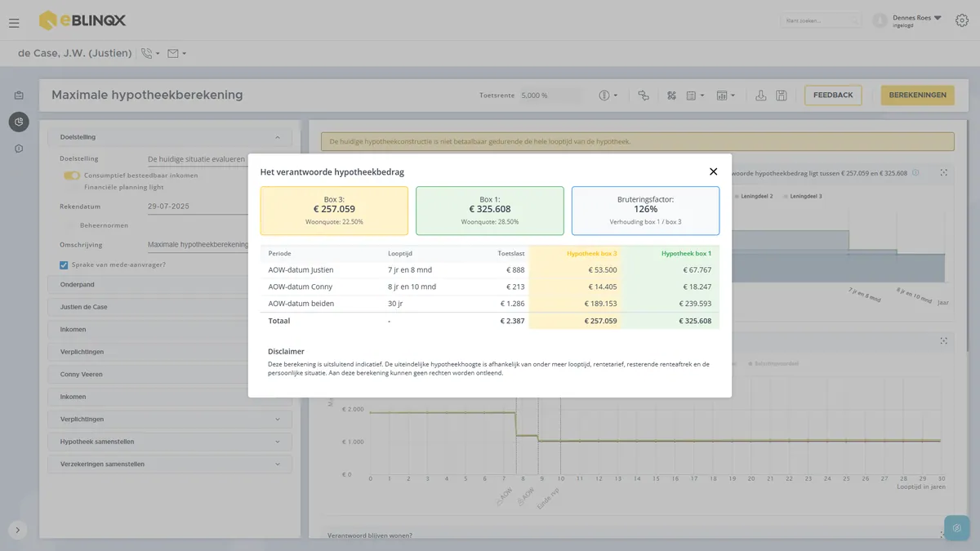980x551 pixels.
Task: Click the flow route toolbar icon
Action: point(644,96)
